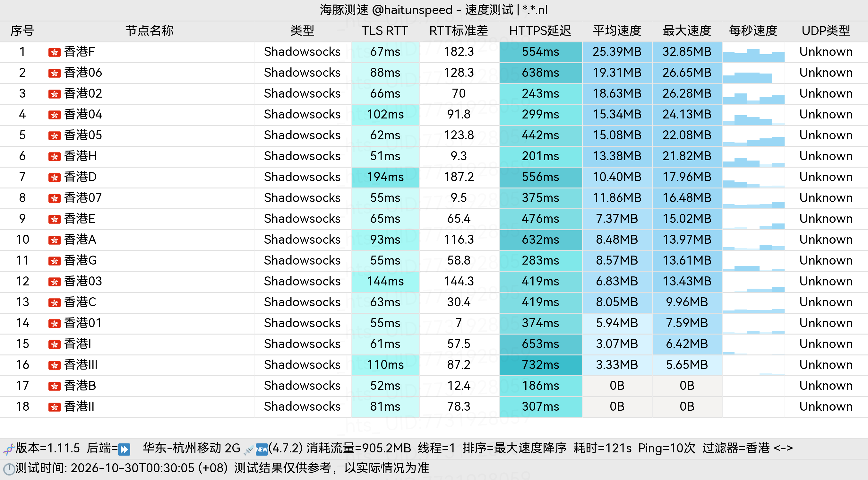Click the flag icon beside 香港H
The image size is (868, 480).
(x=54, y=157)
